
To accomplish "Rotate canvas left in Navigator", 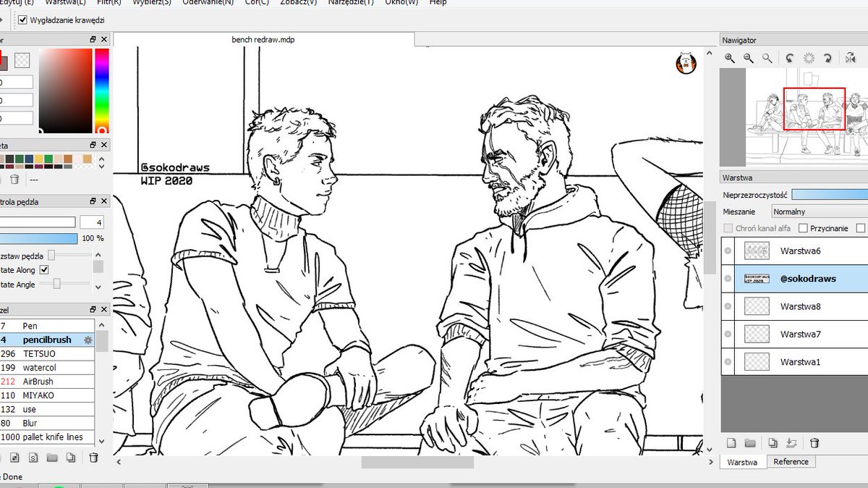I will [791, 58].
